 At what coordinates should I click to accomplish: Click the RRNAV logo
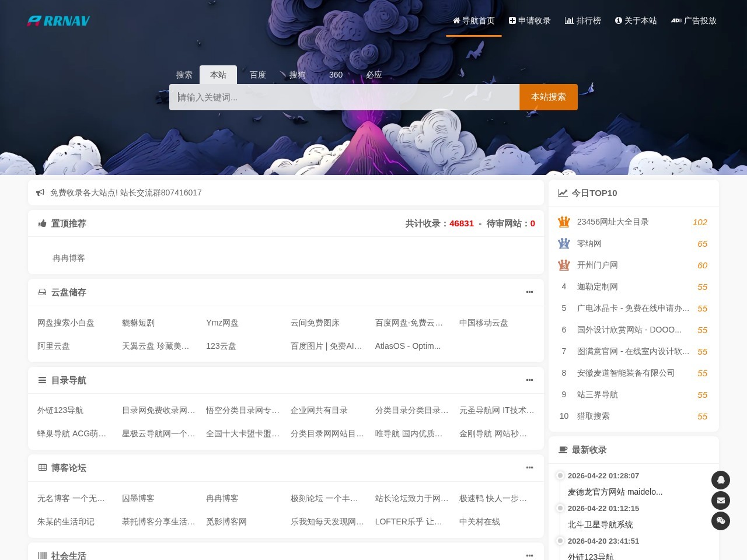click(x=58, y=20)
